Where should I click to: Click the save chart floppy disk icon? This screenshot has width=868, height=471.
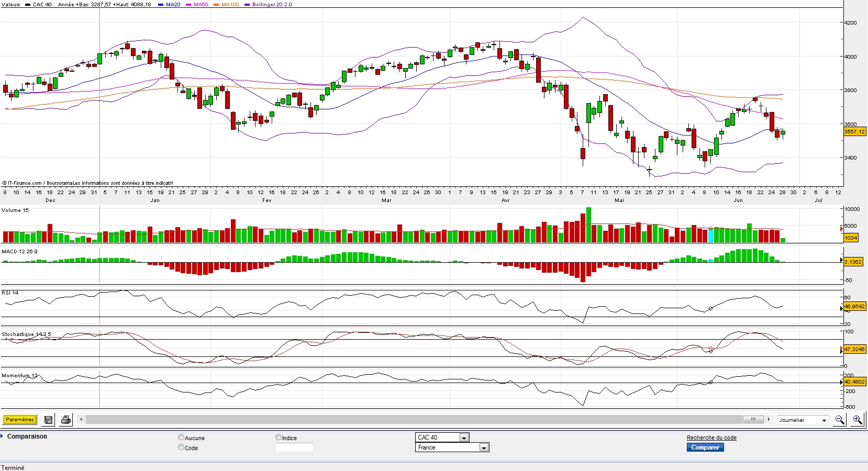pos(48,420)
